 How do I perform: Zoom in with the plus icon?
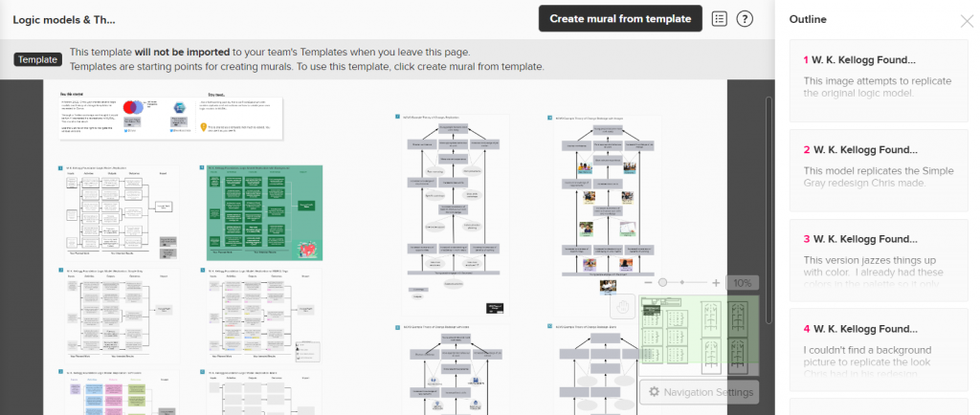point(716,283)
